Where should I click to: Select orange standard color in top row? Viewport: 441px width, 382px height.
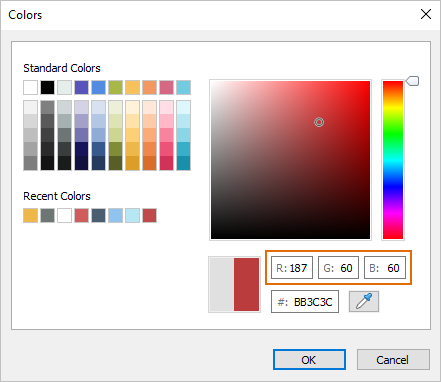point(149,87)
